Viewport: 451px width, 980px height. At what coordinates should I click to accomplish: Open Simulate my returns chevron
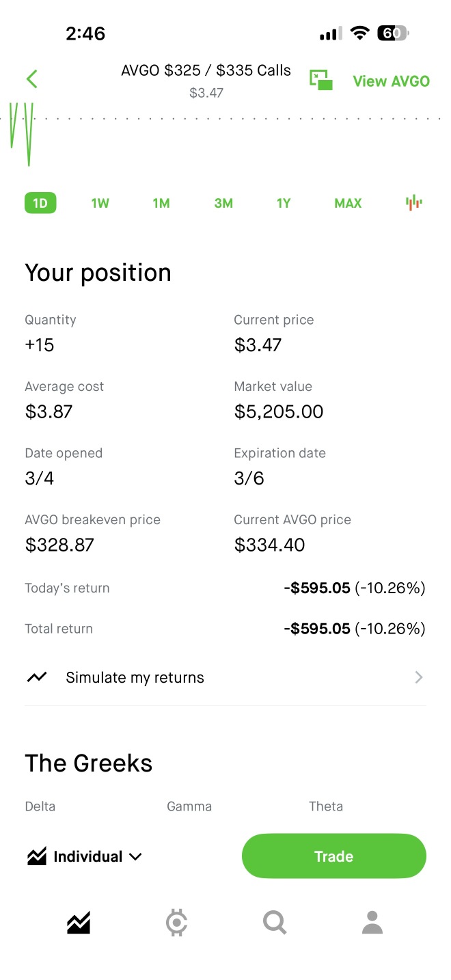point(419,677)
